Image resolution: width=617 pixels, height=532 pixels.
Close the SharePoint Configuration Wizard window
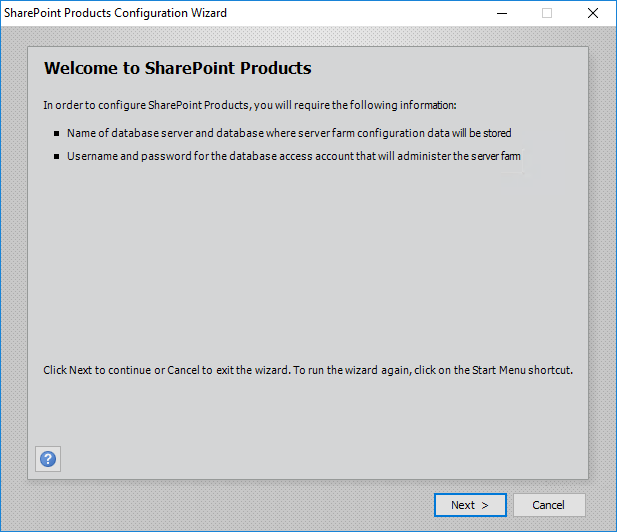point(593,14)
